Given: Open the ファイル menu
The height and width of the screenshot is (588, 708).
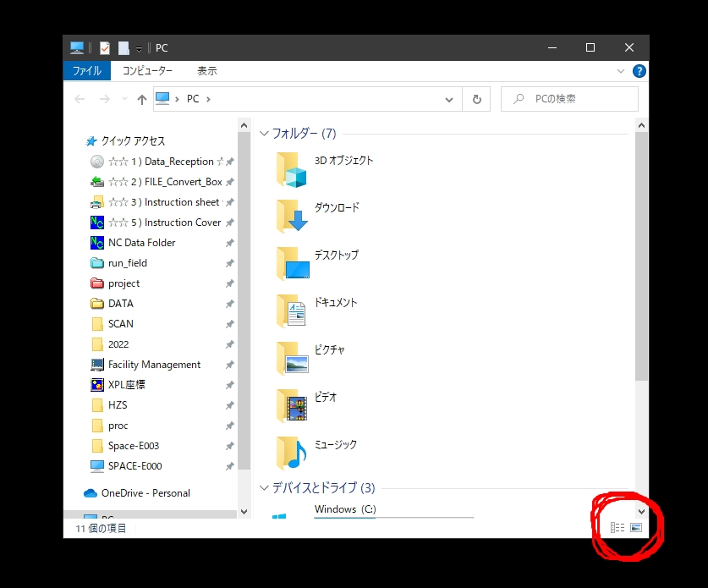Looking at the screenshot, I should tap(86, 71).
